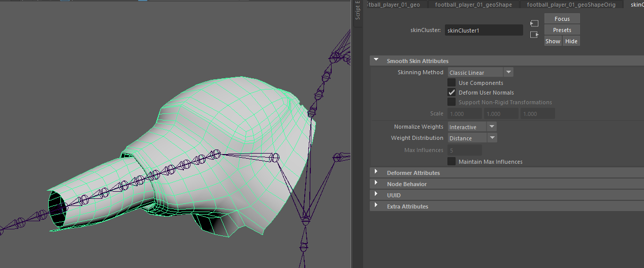Click the go to input connection icon

pyautogui.click(x=534, y=23)
